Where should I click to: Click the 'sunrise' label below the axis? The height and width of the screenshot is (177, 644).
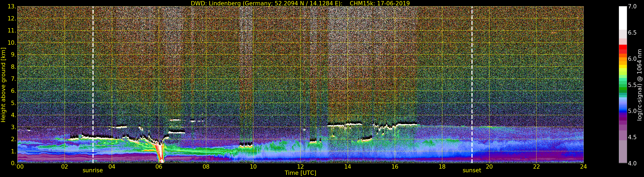click(93, 170)
